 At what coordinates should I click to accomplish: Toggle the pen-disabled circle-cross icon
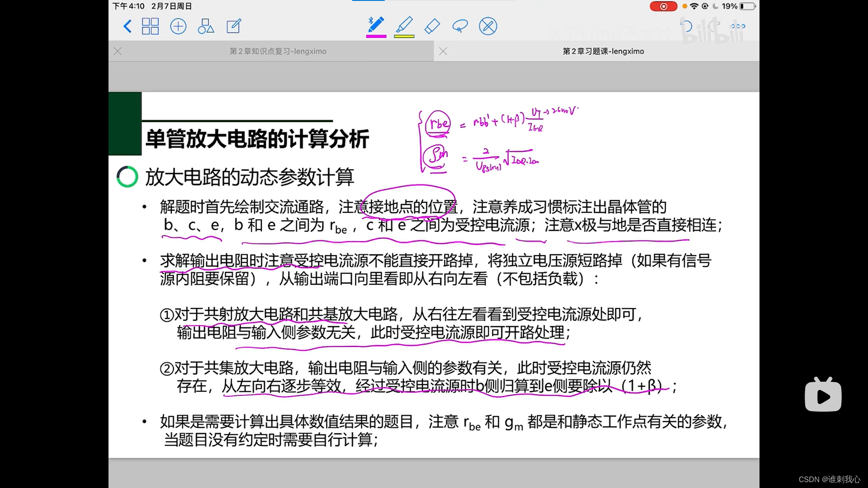[488, 26]
